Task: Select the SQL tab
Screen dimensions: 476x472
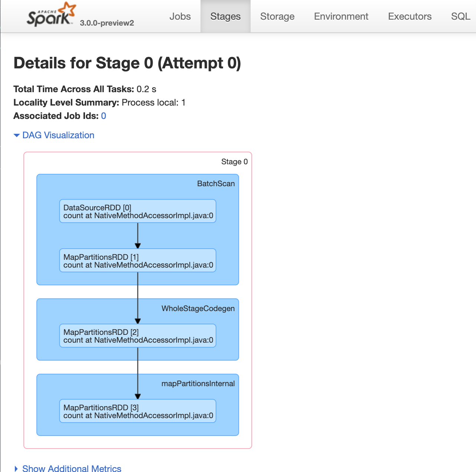Action: click(460, 16)
